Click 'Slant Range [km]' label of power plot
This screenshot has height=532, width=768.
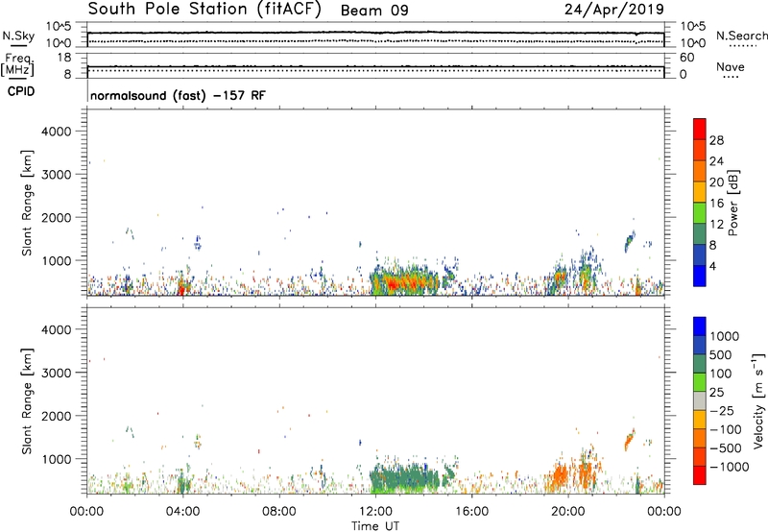point(27,203)
